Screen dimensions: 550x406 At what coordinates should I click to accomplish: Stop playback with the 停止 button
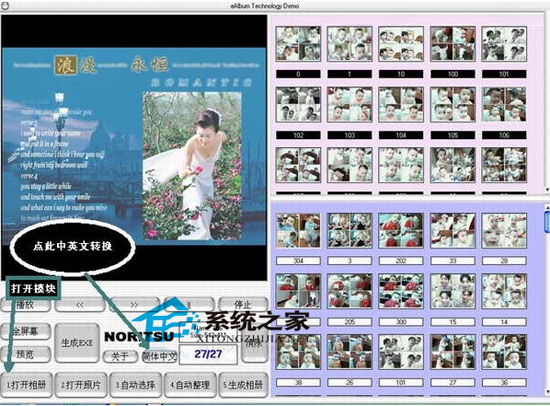pyautogui.click(x=243, y=305)
